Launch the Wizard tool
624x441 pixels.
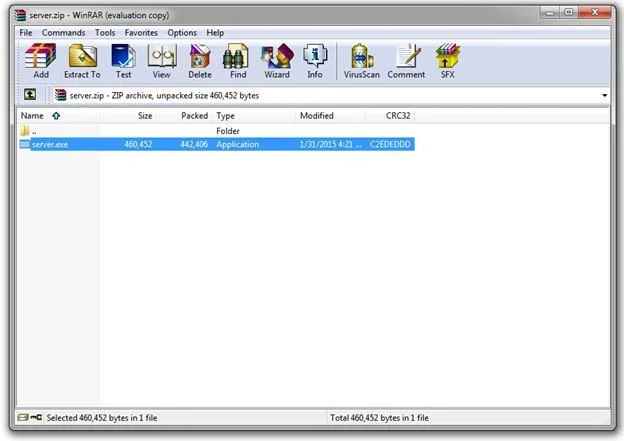[276, 61]
